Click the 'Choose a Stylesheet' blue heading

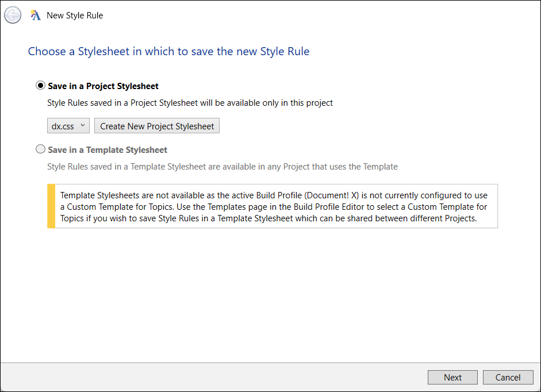168,51
